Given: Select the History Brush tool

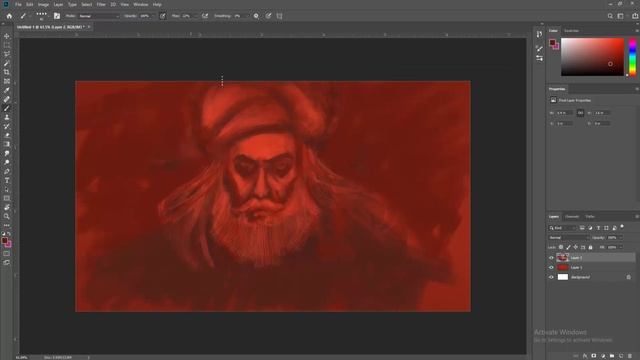Looking at the screenshot, I should point(7,126).
